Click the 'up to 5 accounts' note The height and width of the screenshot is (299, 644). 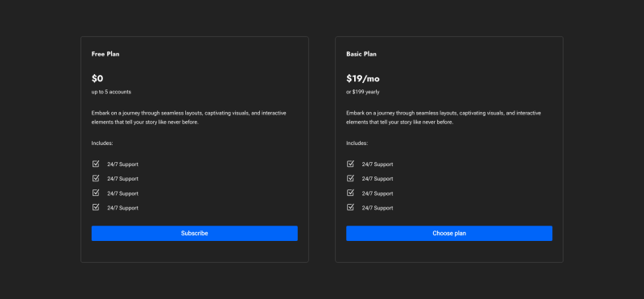[111, 92]
